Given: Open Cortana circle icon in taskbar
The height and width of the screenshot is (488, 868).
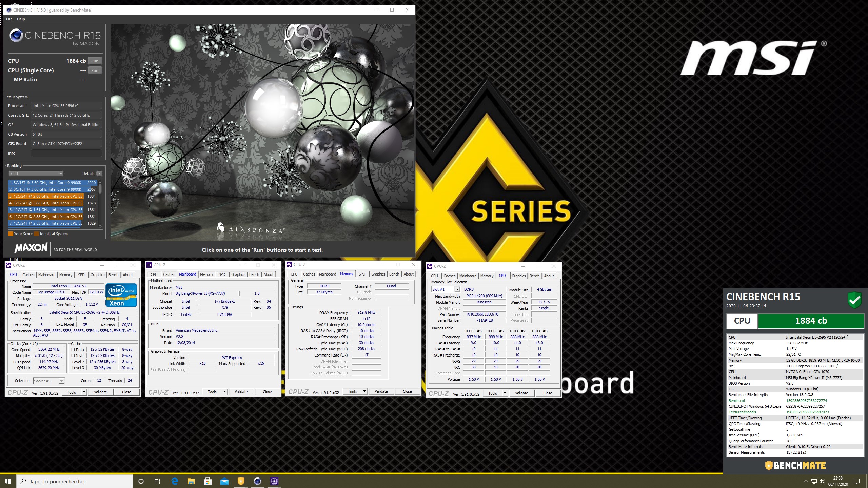Looking at the screenshot, I should coord(141,481).
